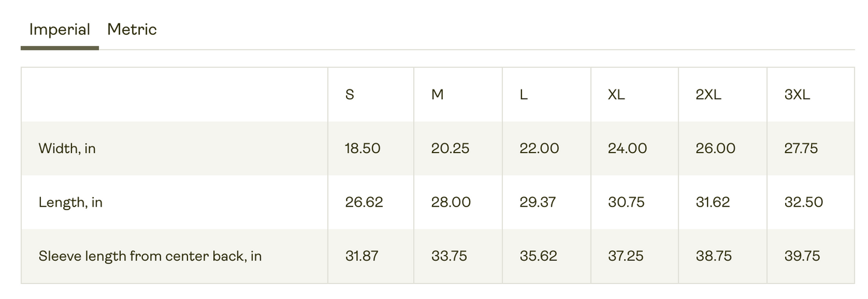Click the 29.37 length value for L
Screen dimensions: 868x299
pyautogui.click(x=538, y=202)
